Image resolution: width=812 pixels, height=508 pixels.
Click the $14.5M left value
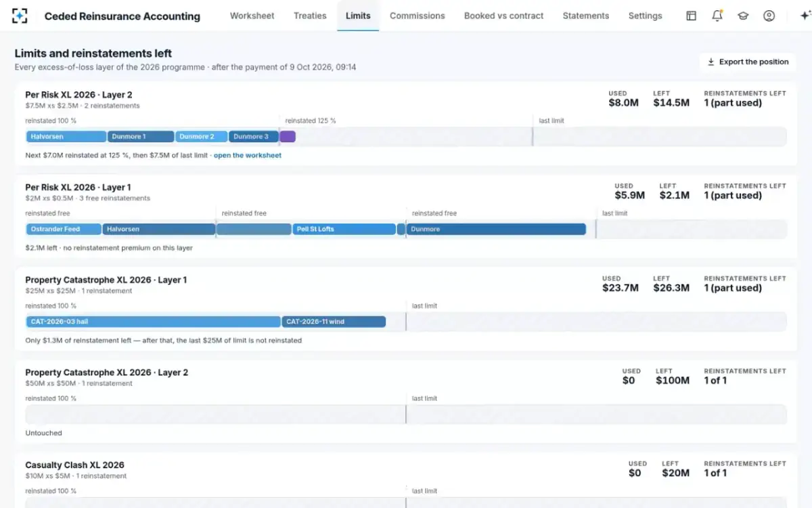tap(671, 103)
